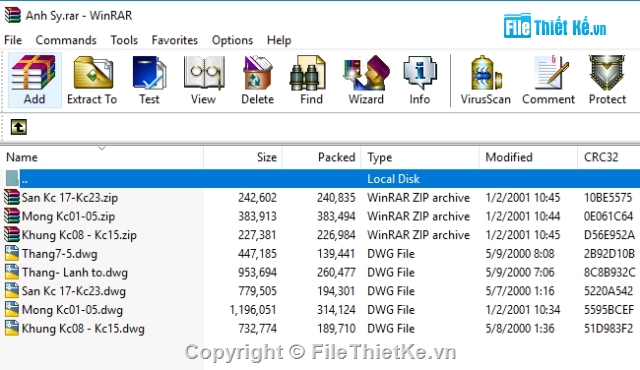Sort by CRC32 column header

(609, 157)
